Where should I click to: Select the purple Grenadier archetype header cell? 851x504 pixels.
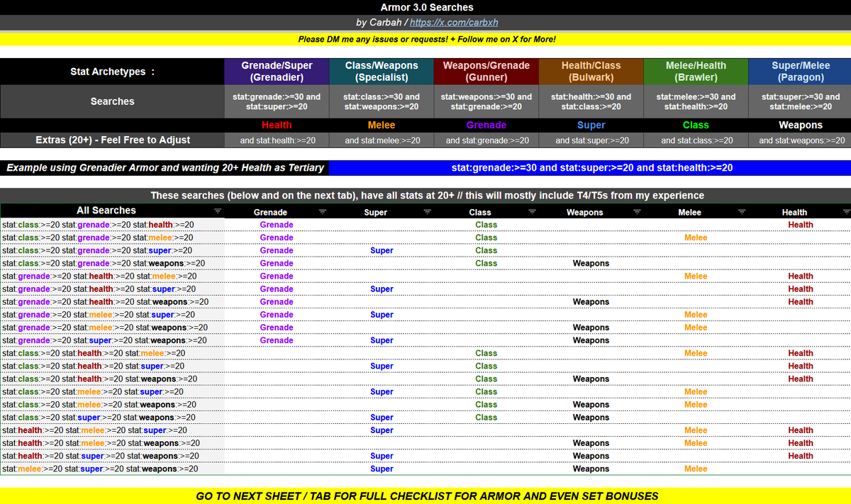(277, 71)
